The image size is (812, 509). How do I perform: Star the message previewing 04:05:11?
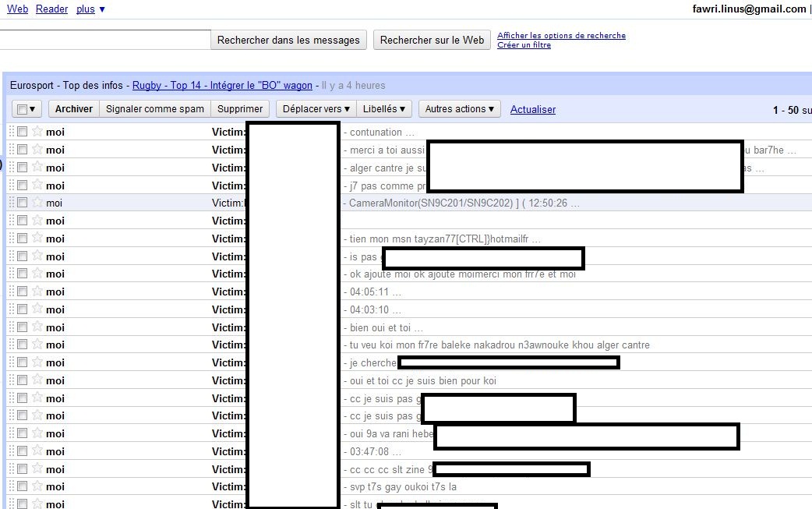[x=37, y=292]
